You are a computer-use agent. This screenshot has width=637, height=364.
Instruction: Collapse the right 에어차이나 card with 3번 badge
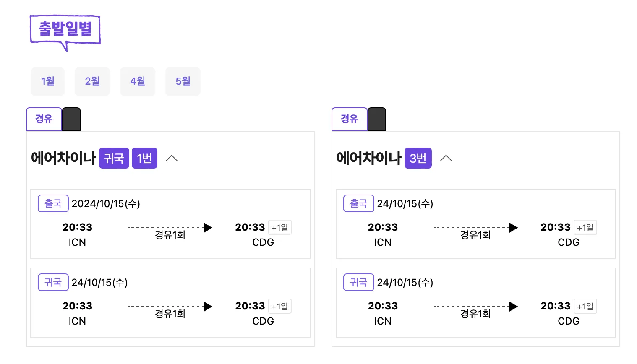(446, 158)
